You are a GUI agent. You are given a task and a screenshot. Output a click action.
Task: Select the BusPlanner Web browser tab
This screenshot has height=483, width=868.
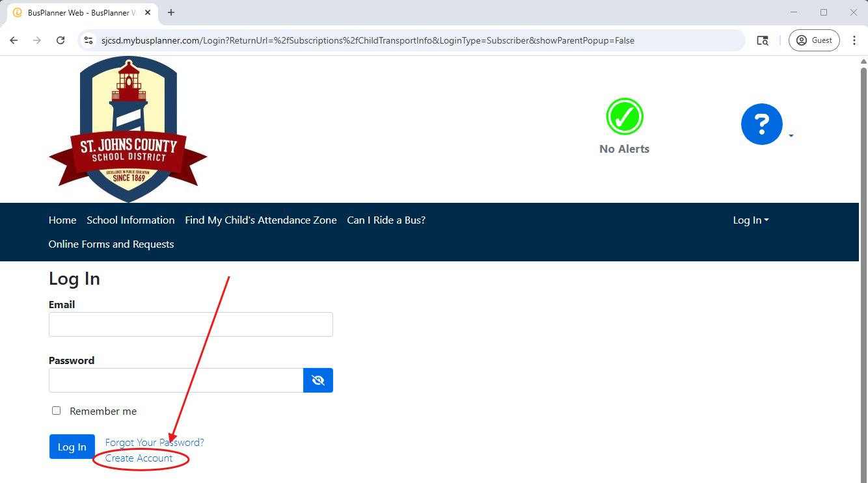click(82, 13)
